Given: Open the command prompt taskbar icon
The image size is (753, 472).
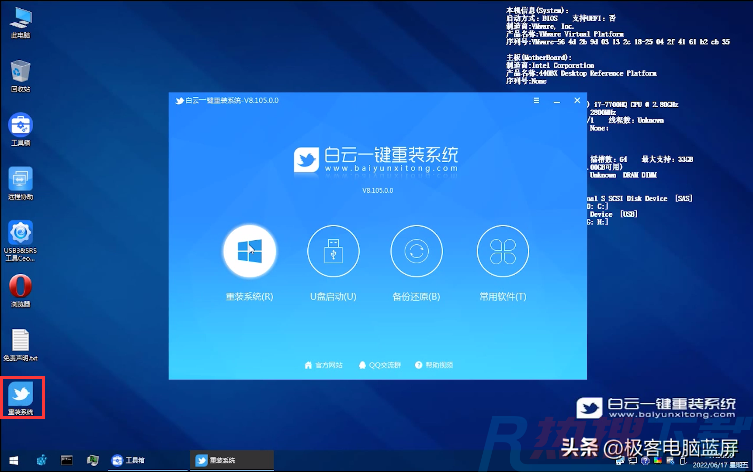Looking at the screenshot, I should (67, 460).
